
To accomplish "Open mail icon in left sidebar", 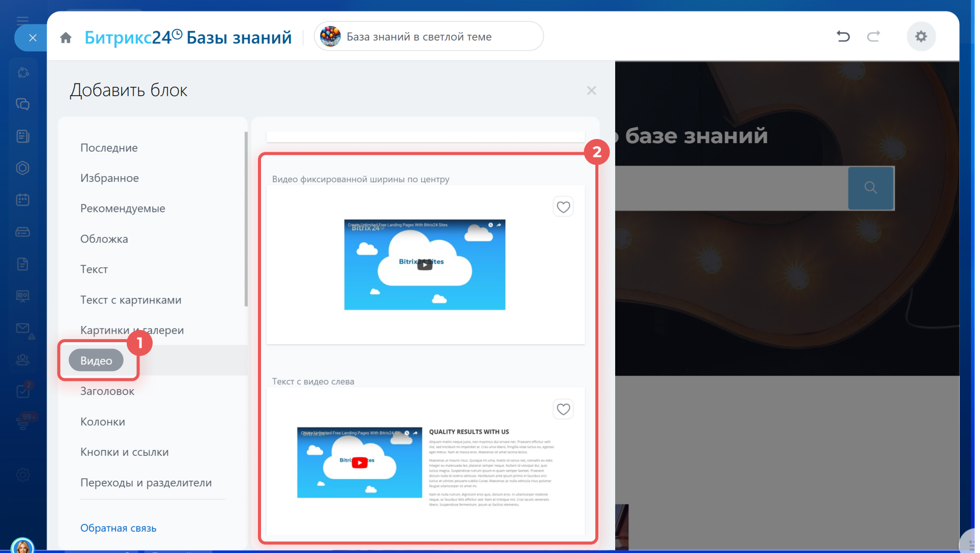I will [23, 328].
